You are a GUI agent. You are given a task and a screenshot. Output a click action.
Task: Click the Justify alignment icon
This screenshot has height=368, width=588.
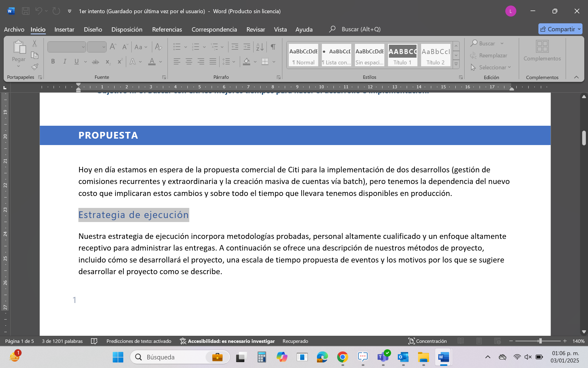coord(213,62)
